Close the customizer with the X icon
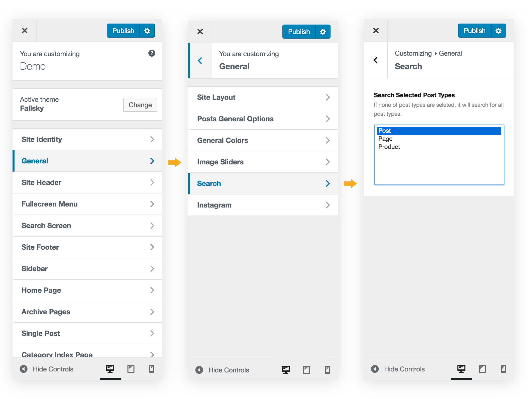The image size is (532, 399). coord(24,30)
